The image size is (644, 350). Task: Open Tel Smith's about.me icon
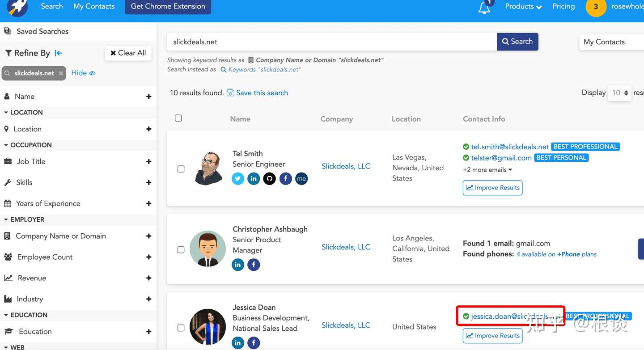click(301, 179)
